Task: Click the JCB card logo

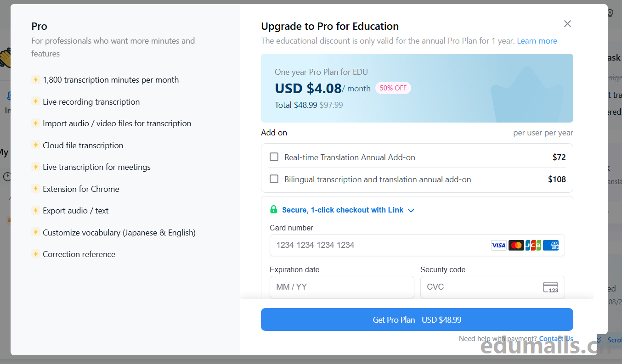Action: pyautogui.click(x=533, y=245)
